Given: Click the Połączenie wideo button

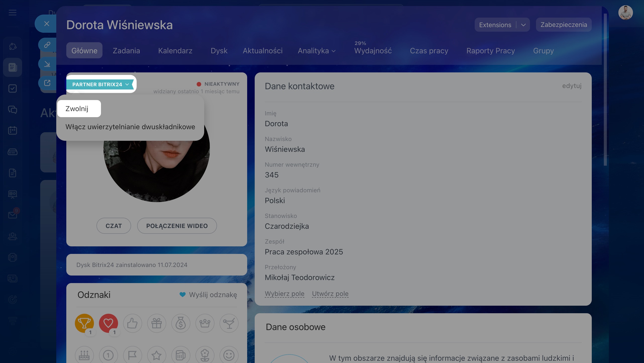Looking at the screenshot, I should pos(177,226).
